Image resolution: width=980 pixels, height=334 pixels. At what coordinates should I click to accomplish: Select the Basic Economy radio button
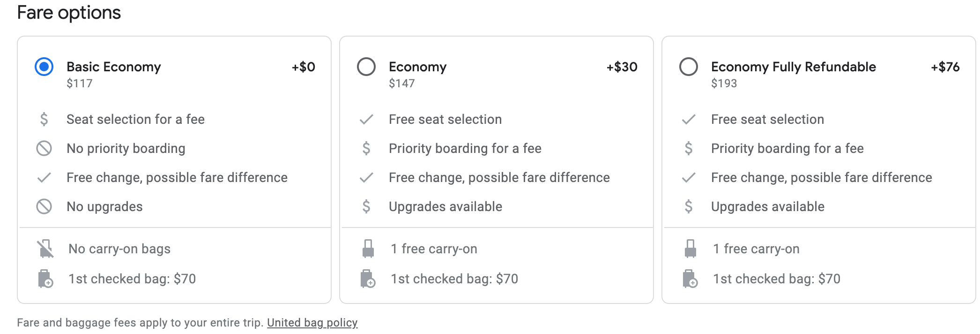tap(44, 67)
